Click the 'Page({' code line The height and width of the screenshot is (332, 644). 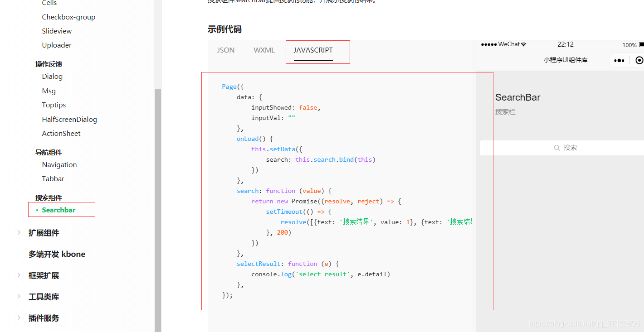click(233, 87)
